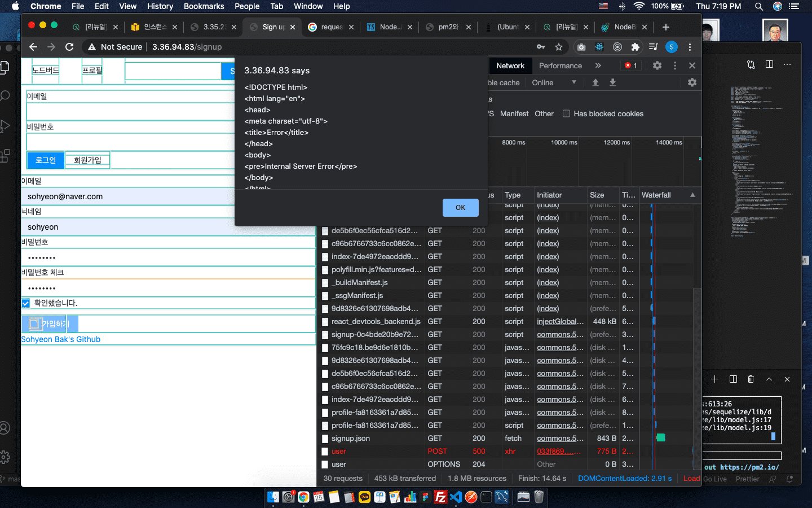Click the import HAR upload arrow
This screenshot has height=508, width=812.
595,82
